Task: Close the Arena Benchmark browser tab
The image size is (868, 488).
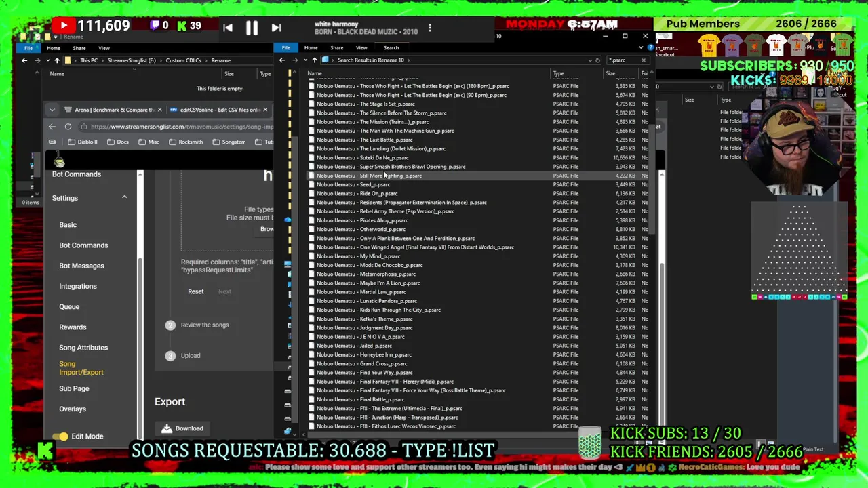Action: tap(159, 110)
